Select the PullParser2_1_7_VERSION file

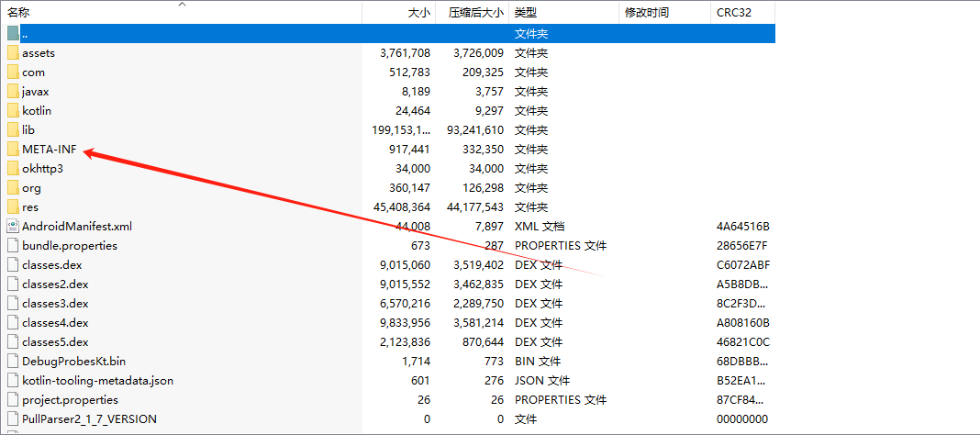point(89,419)
